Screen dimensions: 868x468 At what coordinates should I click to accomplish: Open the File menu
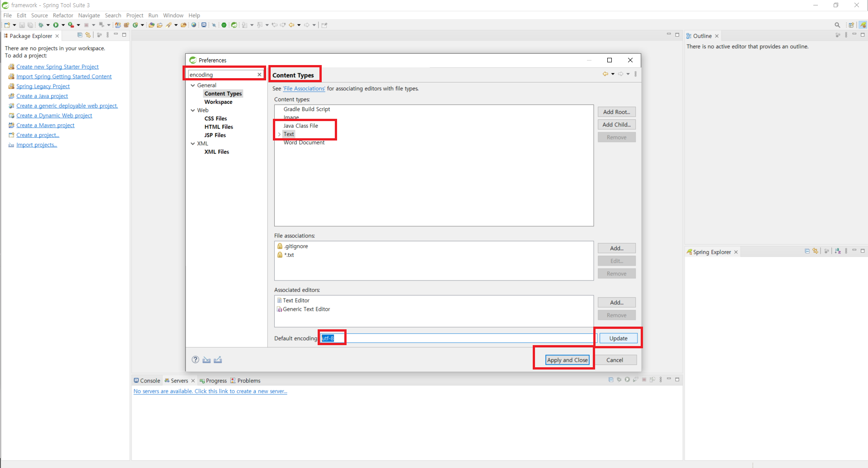point(8,15)
